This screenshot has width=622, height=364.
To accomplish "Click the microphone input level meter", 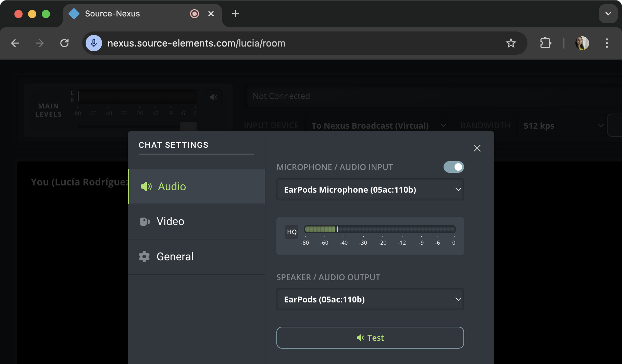I will coord(380,229).
